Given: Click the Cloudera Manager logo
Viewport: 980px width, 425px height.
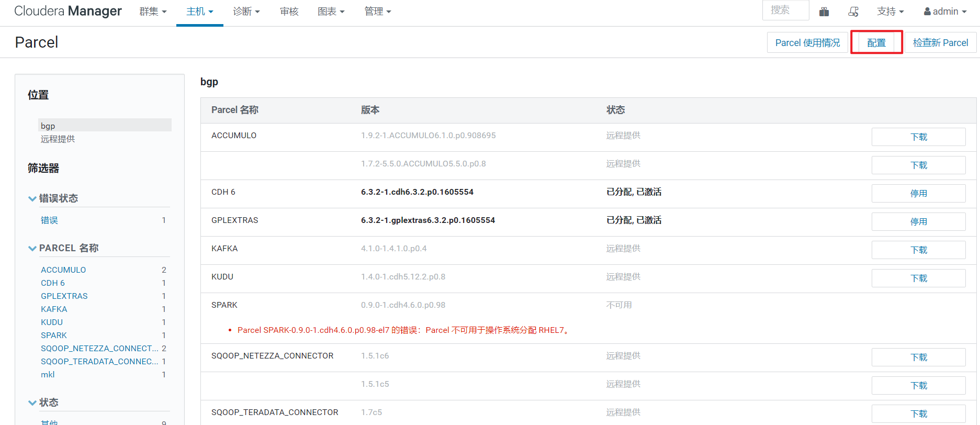Looking at the screenshot, I should [68, 11].
